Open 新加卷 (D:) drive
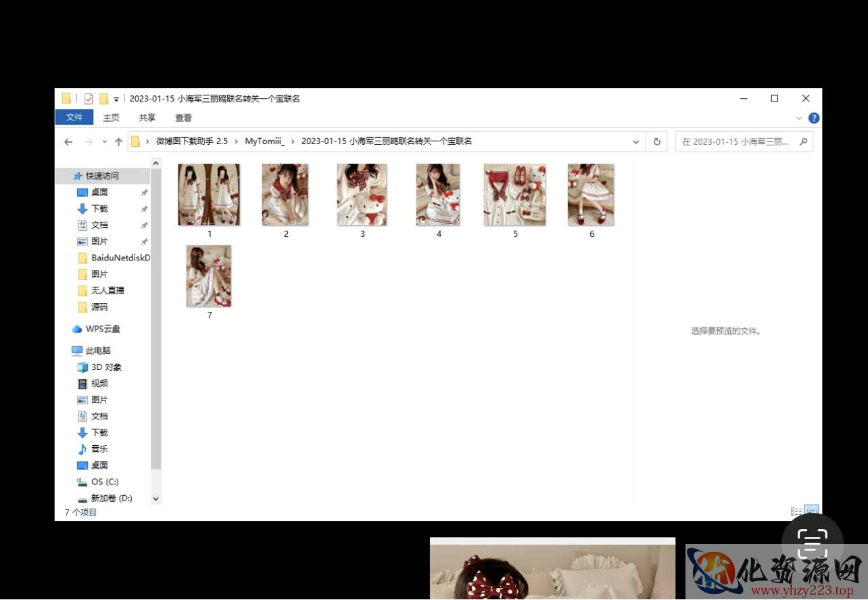 click(x=112, y=498)
